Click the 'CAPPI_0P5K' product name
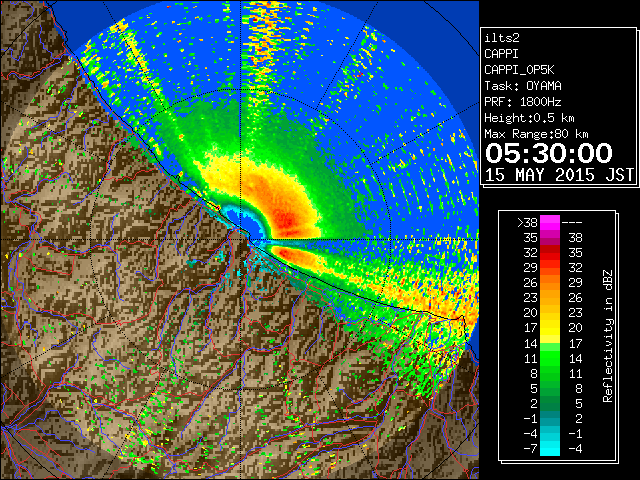 click(x=519, y=70)
